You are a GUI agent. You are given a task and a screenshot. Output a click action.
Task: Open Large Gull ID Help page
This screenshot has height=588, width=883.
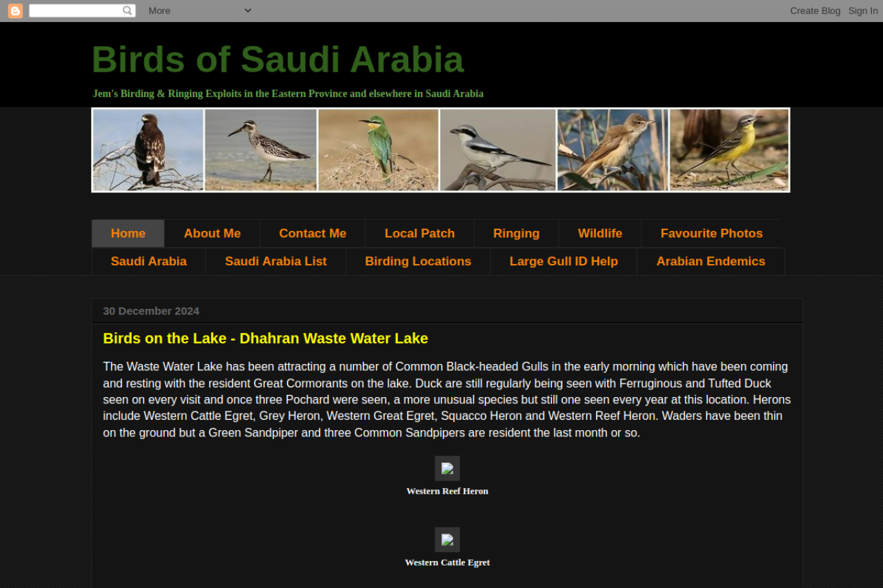tap(564, 261)
